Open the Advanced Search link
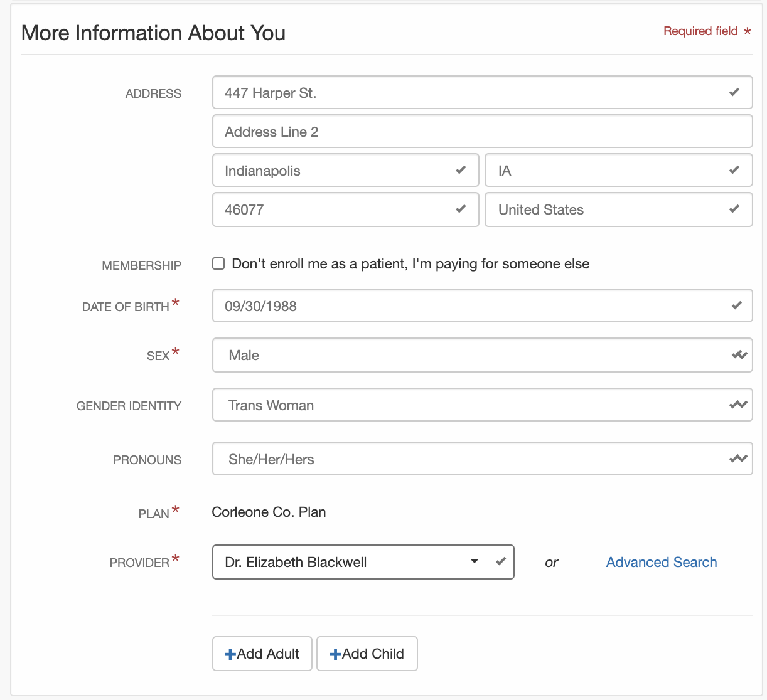Image resolution: width=767 pixels, height=700 pixels. [661, 562]
